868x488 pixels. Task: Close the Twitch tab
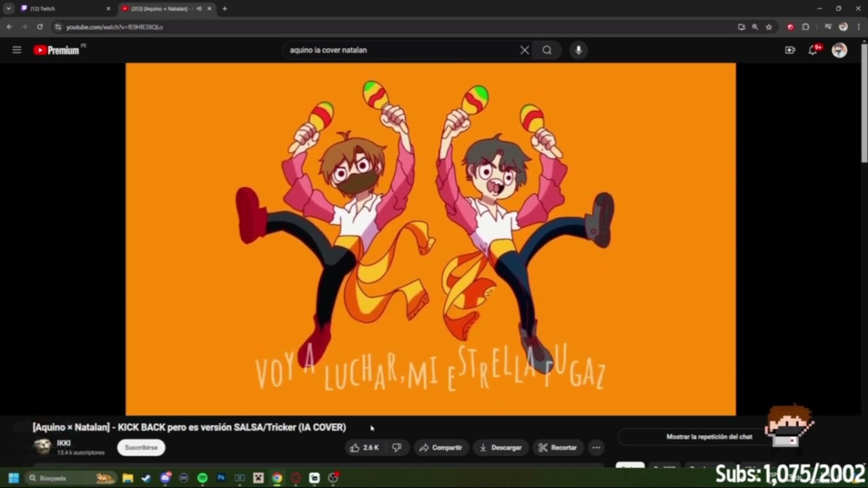pyautogui.click(x=108, y=9)
